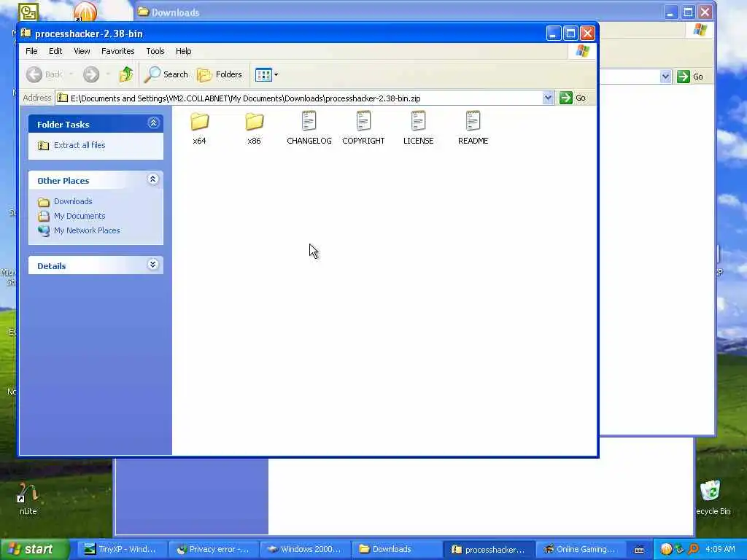Click the orange tray icon
747x560 pixels.
[x=666, y=550]
